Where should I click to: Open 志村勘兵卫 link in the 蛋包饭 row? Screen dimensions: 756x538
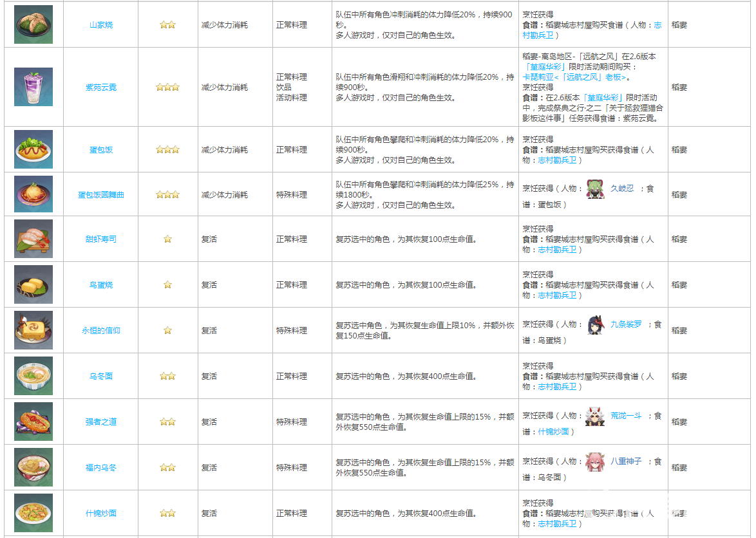point(558,161)
